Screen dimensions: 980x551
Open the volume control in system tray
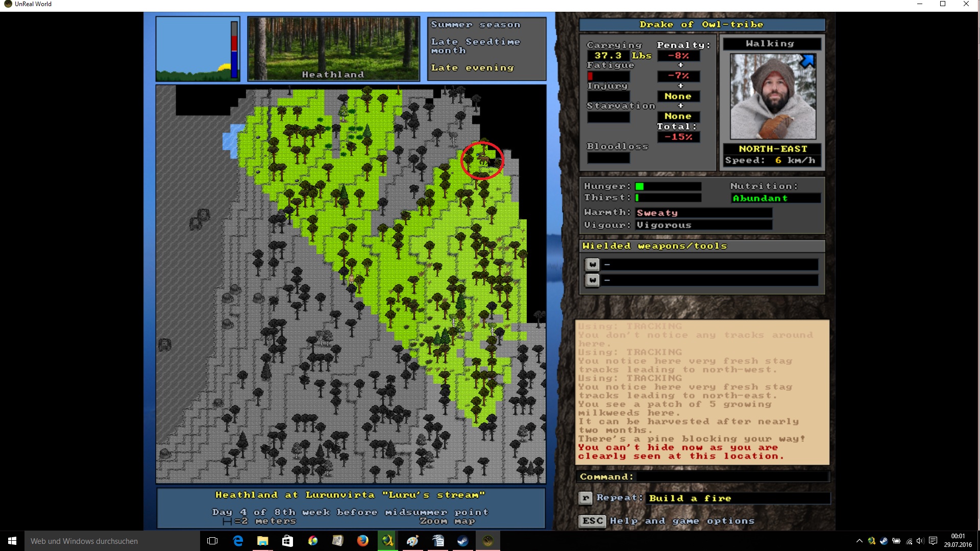(x=920, y=541)
